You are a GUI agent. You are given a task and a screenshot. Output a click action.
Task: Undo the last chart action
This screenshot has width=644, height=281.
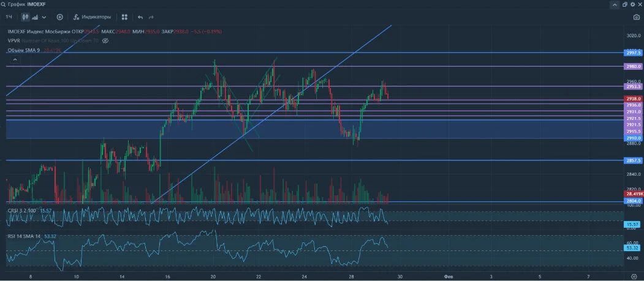[x=140, y=17]
